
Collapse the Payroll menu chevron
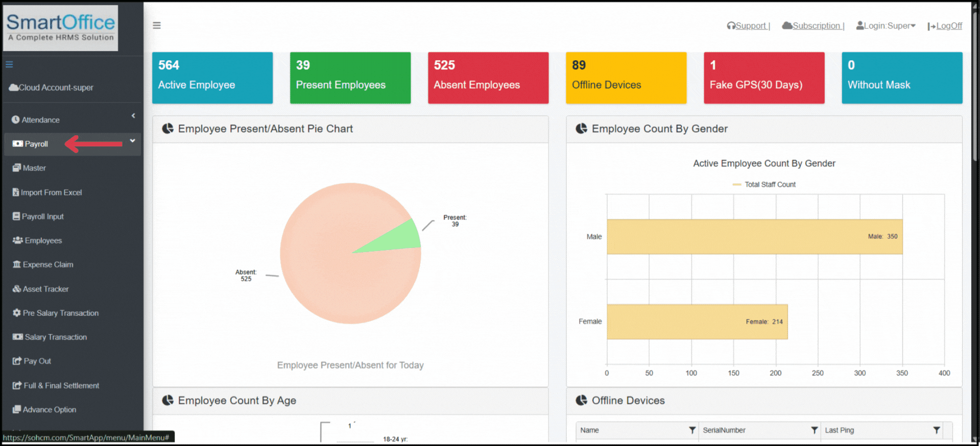point(132,141)
